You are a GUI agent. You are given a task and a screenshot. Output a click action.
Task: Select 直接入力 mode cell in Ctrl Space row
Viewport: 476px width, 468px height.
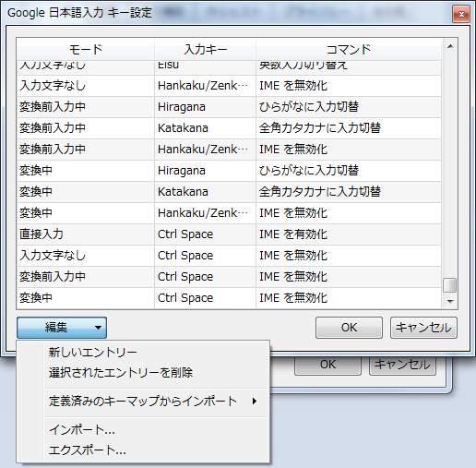coord(86,234)
